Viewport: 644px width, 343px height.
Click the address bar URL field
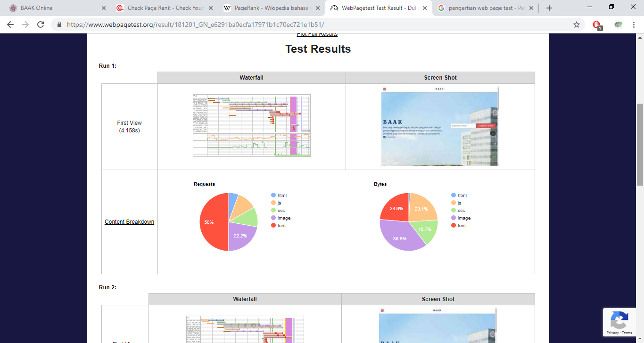tap(311, 24)
